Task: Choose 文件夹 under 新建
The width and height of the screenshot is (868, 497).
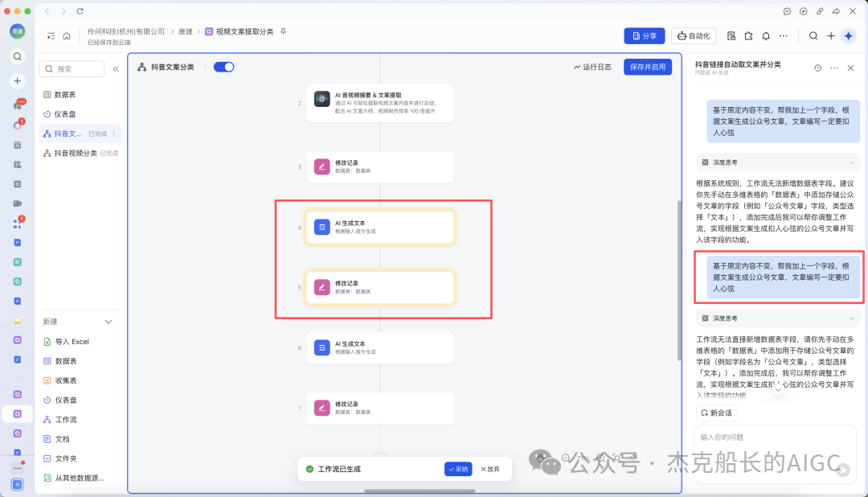Action: 80,458
